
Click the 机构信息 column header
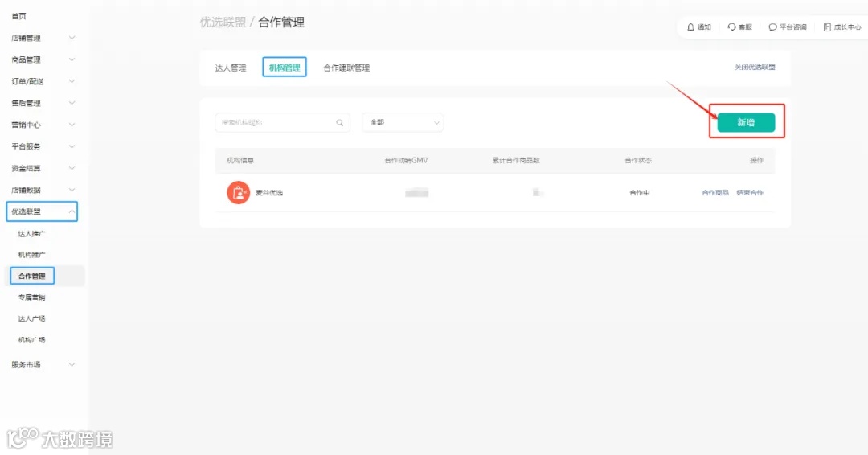[x=240, y=161]
